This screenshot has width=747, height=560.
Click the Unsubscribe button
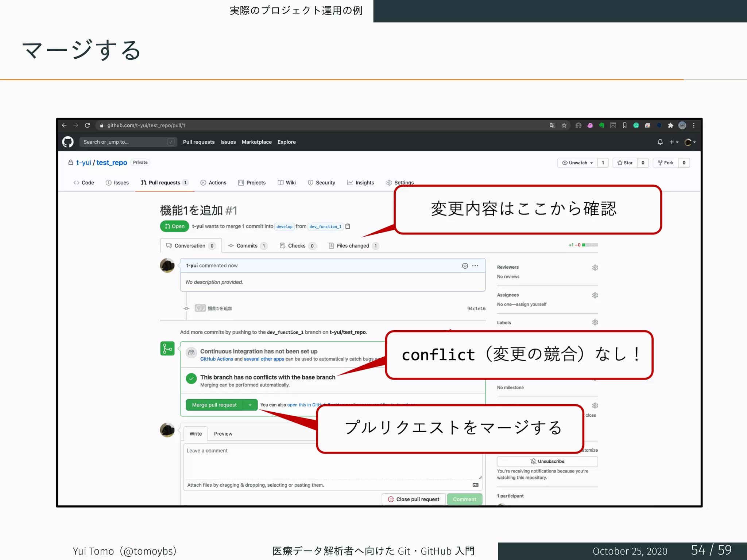[x=547, y=462]
